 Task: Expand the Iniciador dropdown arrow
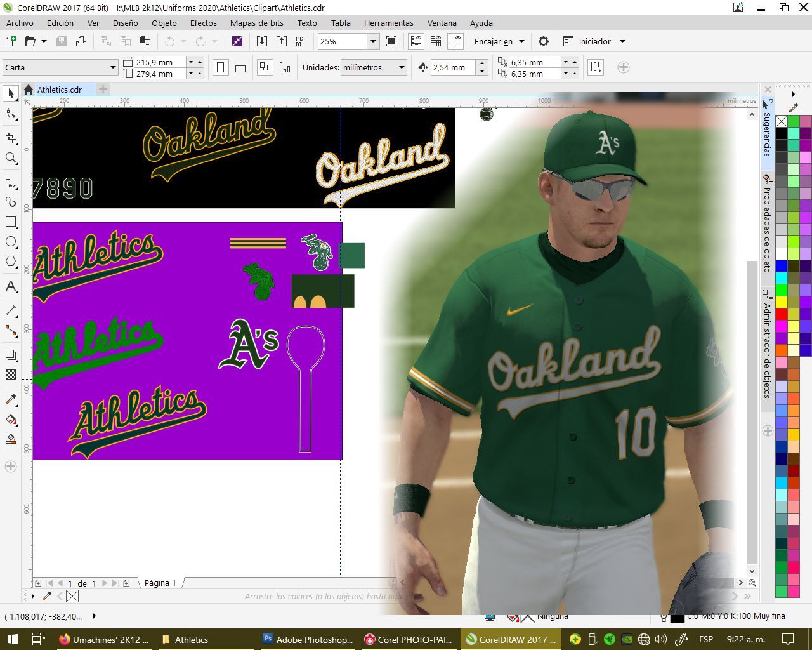pyautogui.click(x=622, y=41)
